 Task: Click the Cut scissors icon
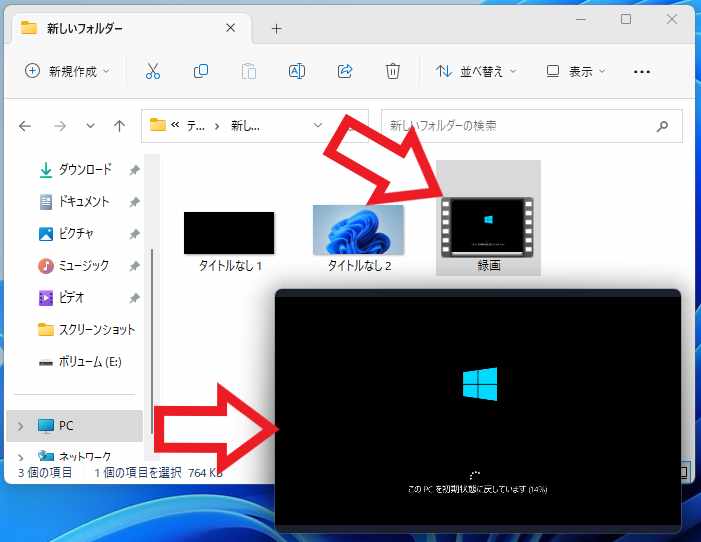(x=153, y=71)
